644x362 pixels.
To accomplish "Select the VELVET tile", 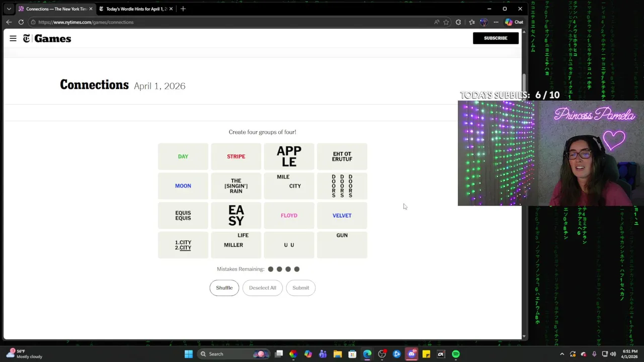I will [x=342, y=215].
